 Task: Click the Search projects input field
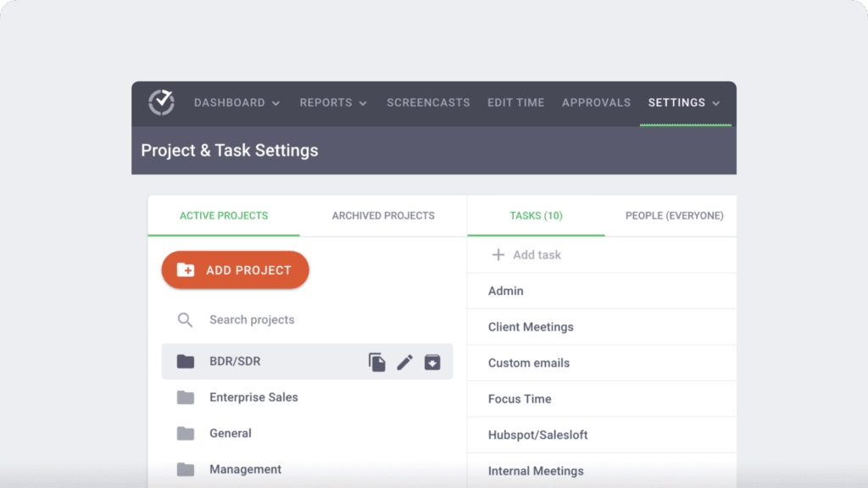[x=252, y=319]
